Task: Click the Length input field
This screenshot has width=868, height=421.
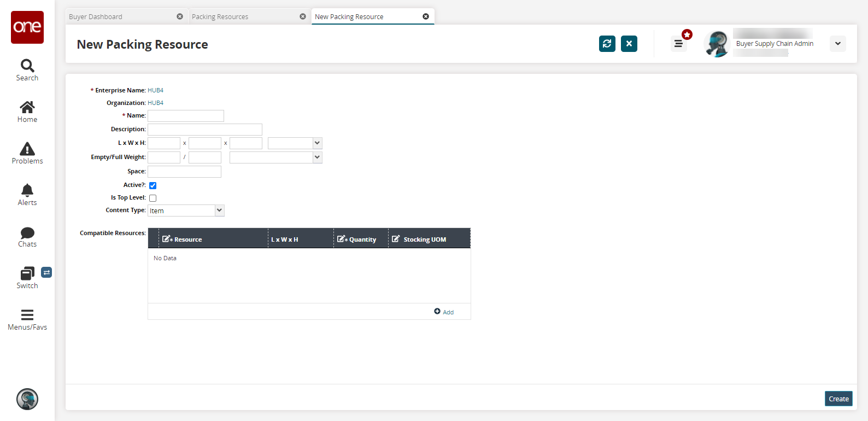Action: pyautogui.click(x=164, y=143)
